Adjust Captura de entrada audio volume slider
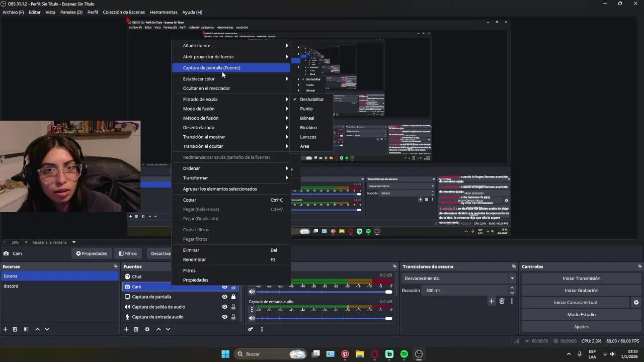 point(325,318)
